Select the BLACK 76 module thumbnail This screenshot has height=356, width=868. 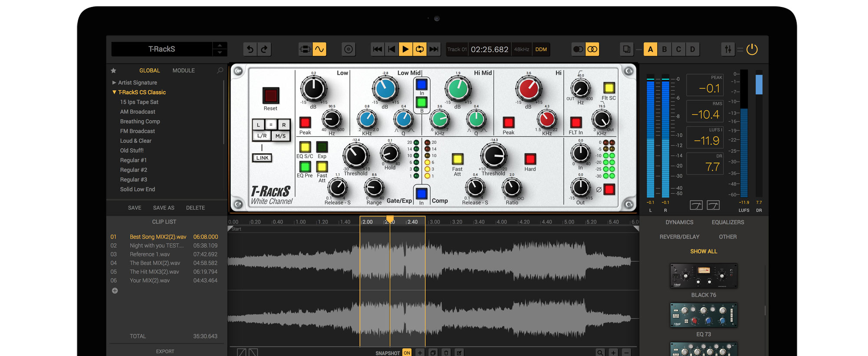point(704,276)
